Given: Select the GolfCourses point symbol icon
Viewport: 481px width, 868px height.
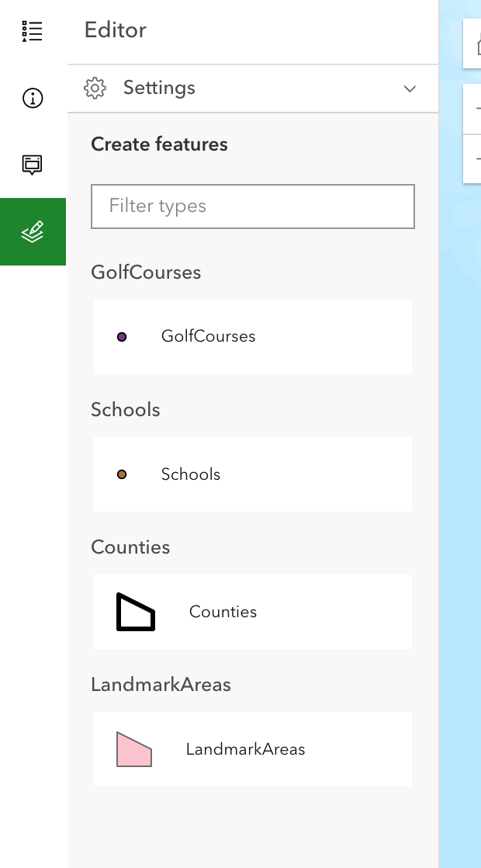Looking at the screenshot, I should point(122,336).
